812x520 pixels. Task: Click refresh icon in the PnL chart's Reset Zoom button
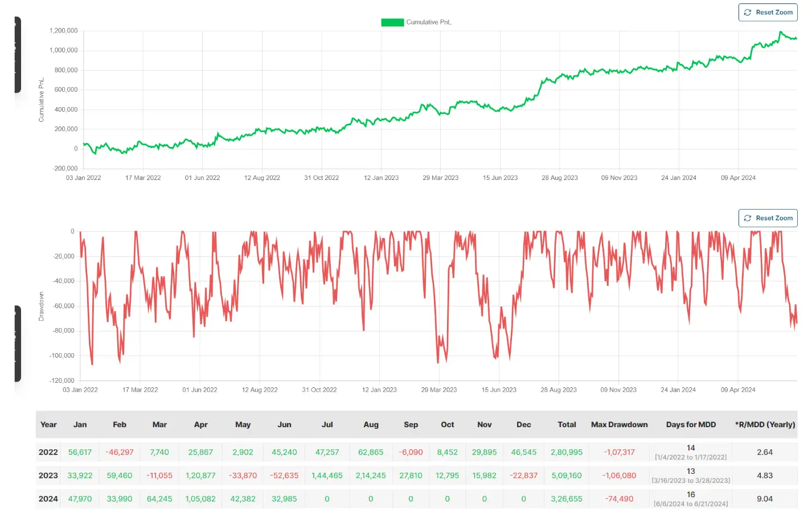pos(748,13)
